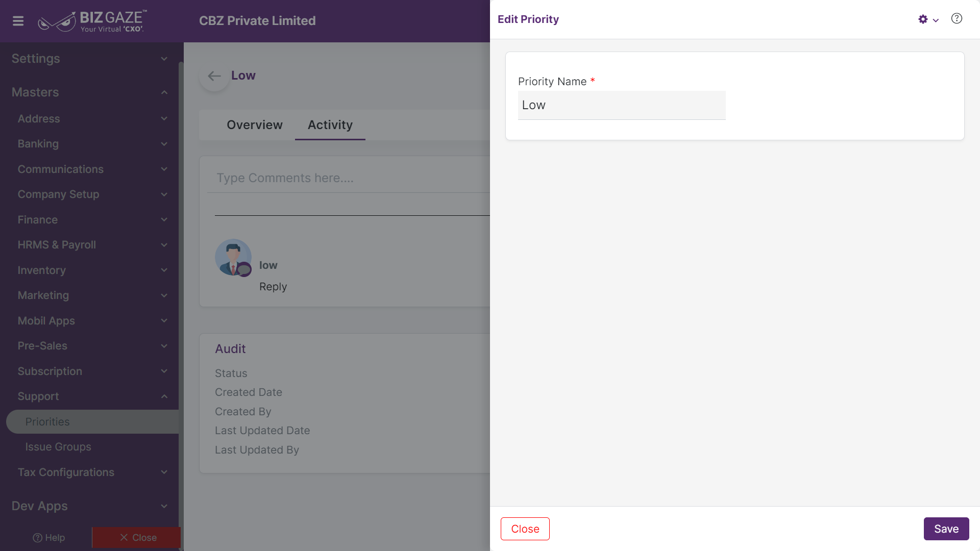The image size is (980, 551).
Task: Expand the Dev Apps section
Action: pos(89,506)
